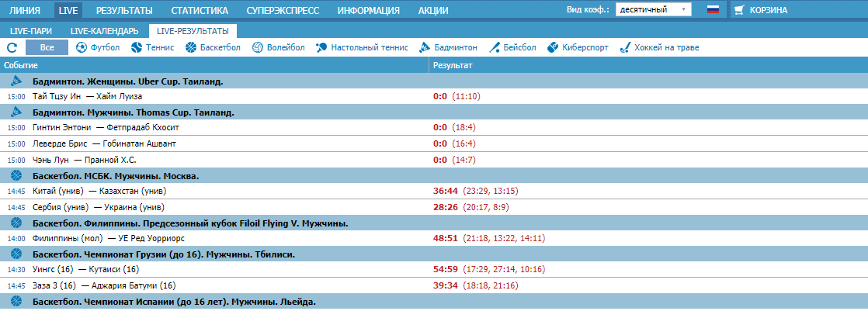Click Бадминтон. Женщины. Uber Cup header text
Image resolution: width=868 pixels, height=311 pixels.
coord(128,81)
